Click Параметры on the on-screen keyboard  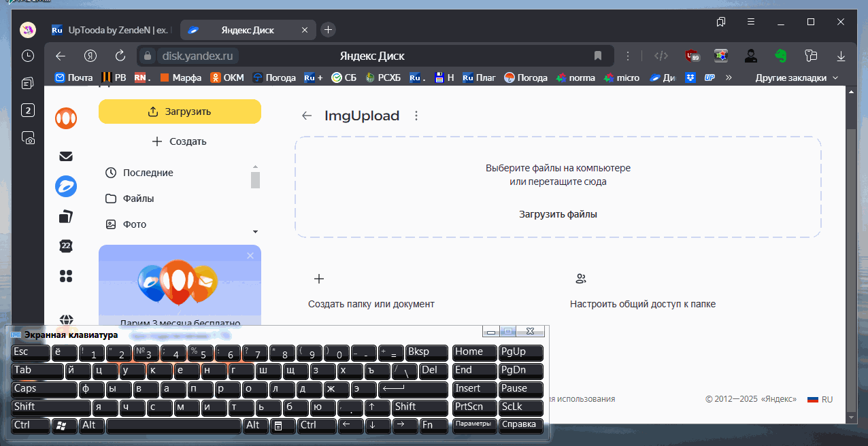point(474,426)
